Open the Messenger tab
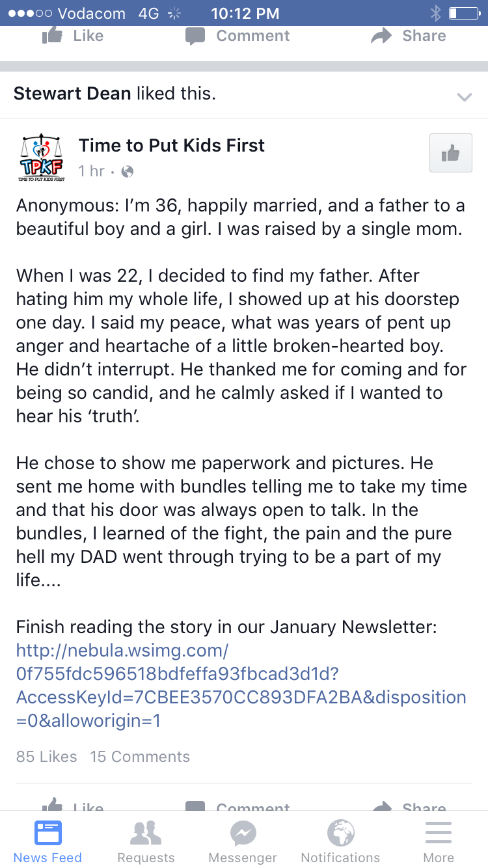Image resolution: width=488 pixels, height=868 pixels. 243,841
